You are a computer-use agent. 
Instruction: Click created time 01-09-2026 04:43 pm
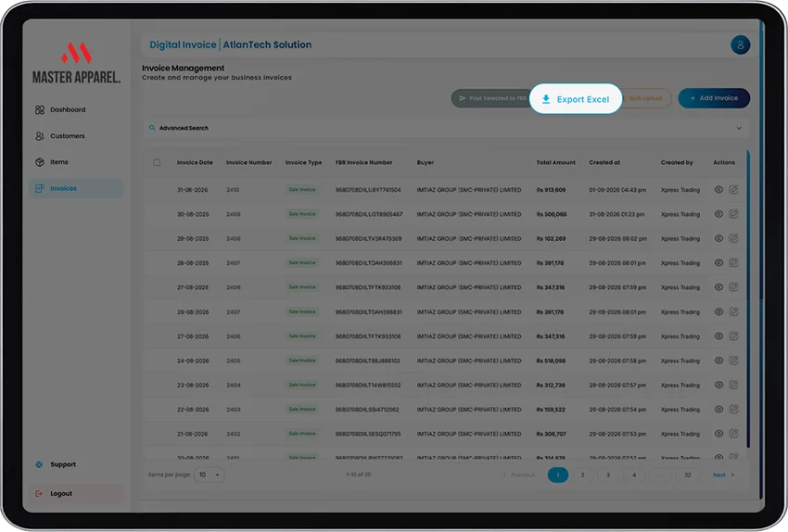point(617,190)
